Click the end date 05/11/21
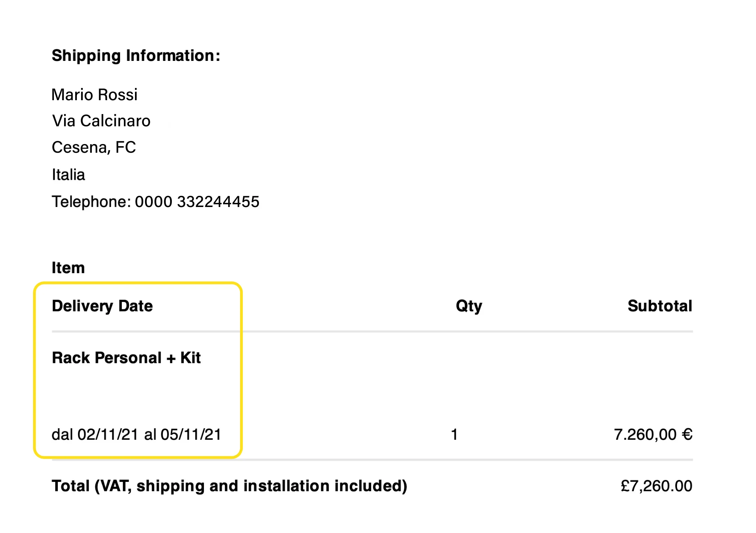The width and height of the screenshot is (756, 533). (x=191, y=435)
